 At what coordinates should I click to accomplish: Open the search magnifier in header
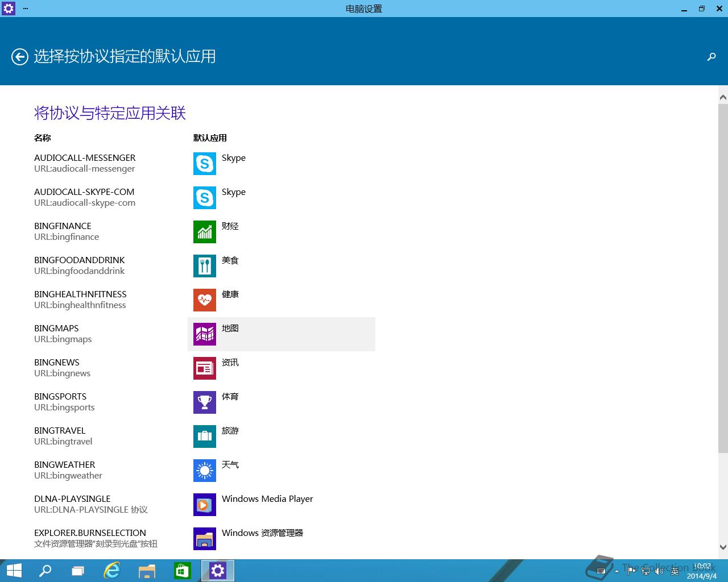712,57
